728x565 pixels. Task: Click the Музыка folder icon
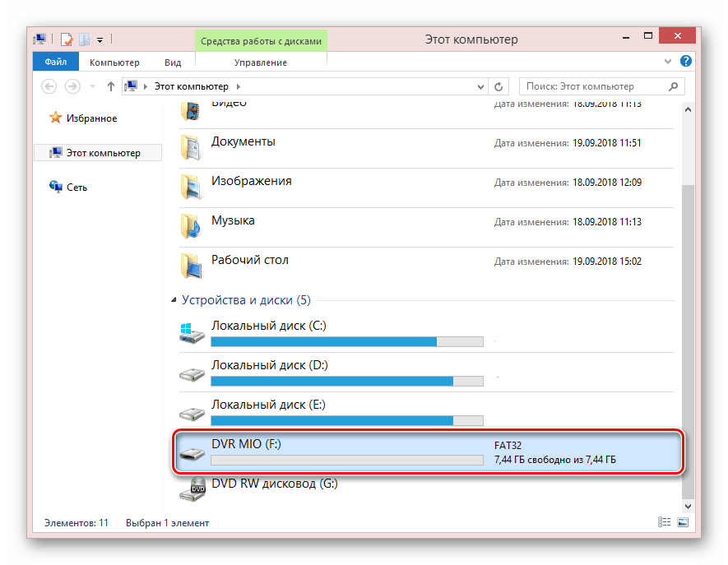(x=191, y=226)
